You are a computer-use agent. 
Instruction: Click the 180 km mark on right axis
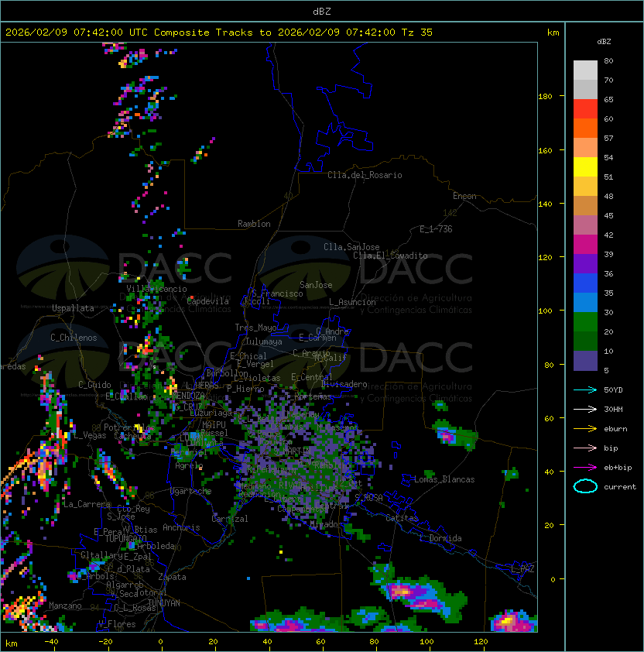click(545, 96)
